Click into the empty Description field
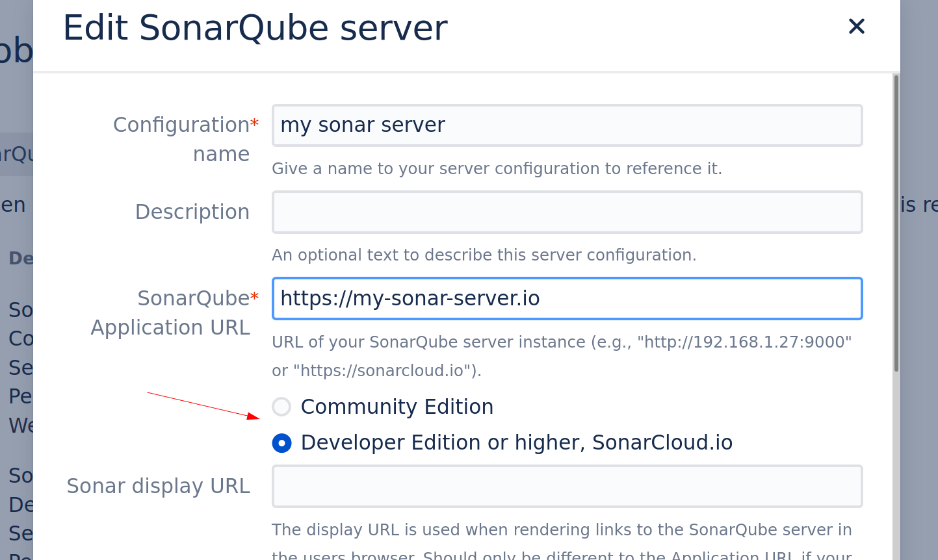The image size is (938, 560). coord(567,212)
